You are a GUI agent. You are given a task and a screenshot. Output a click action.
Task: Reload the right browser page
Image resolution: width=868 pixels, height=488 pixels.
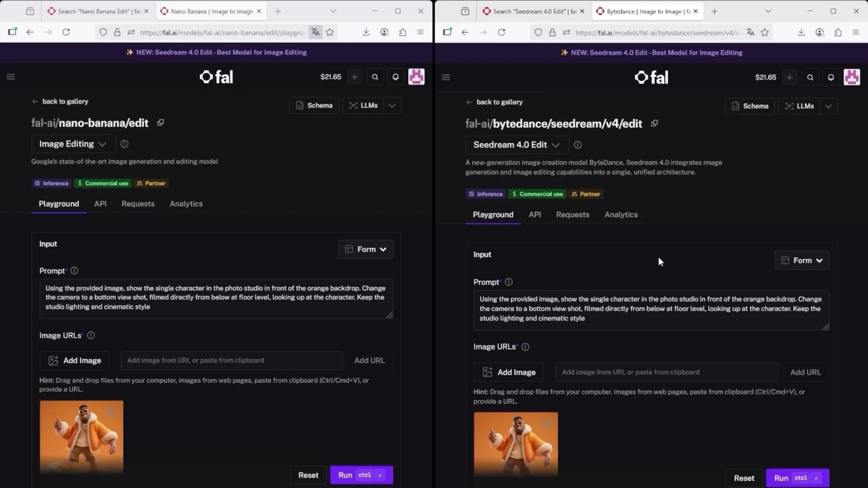(x=501, y=32)
